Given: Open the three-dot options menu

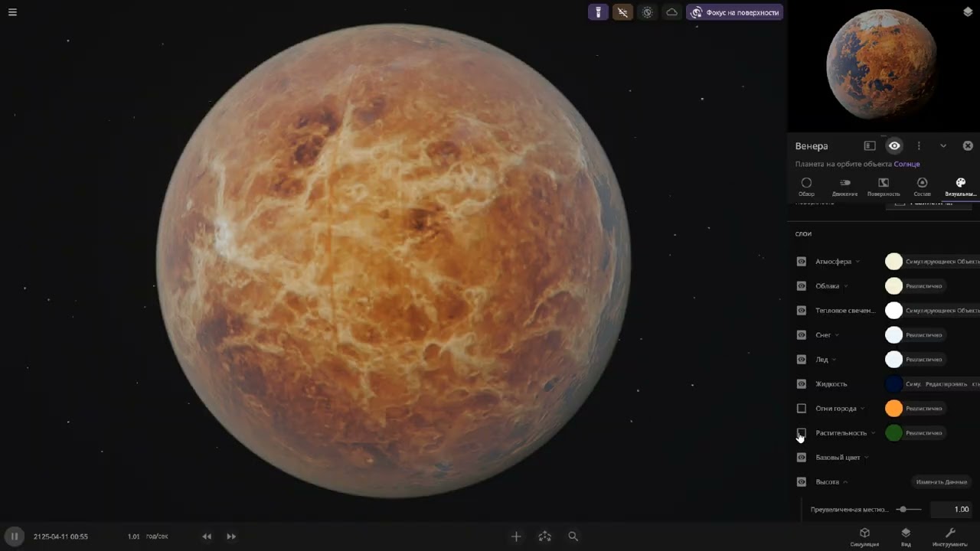Looking at the screenshot, I should (x=919, y=145).
